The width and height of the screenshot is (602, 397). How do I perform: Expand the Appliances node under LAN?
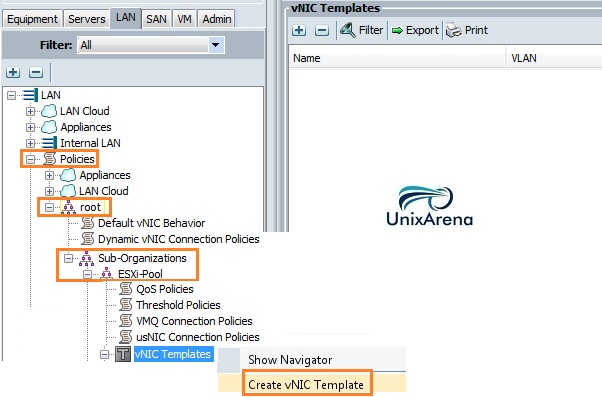tap(30, 127)
